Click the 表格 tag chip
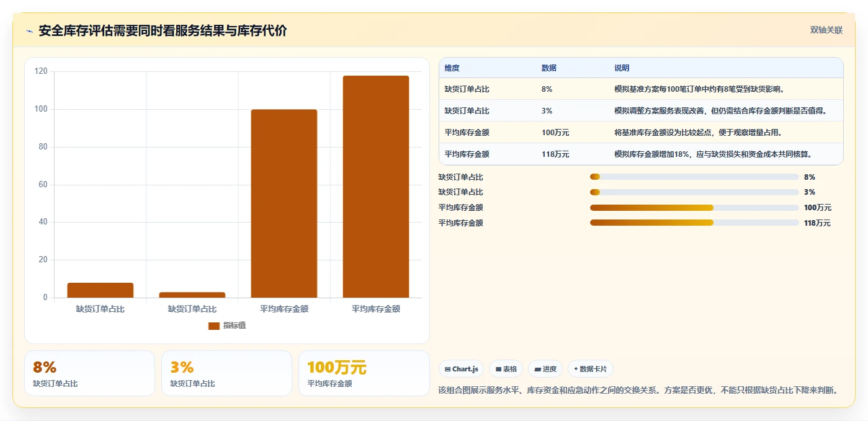 point(506,369)
